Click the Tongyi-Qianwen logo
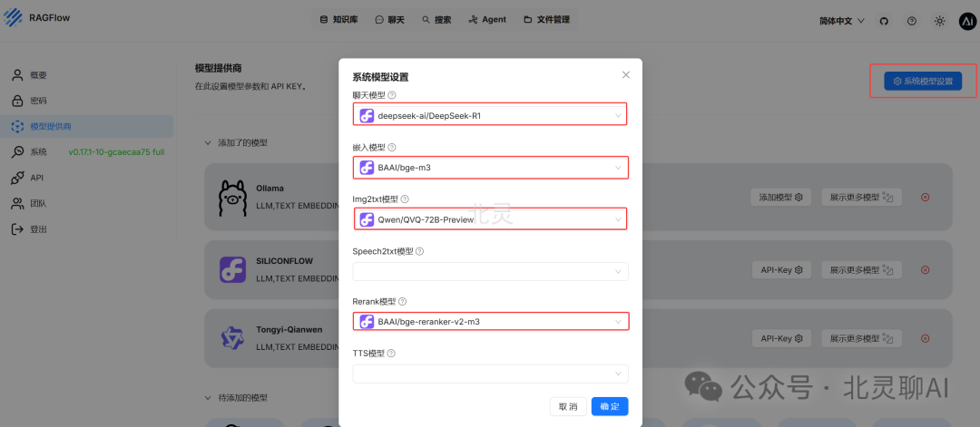 (x=232, y=338)
